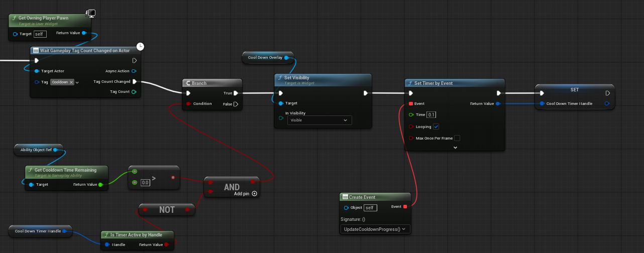Screen dimensions: 644x253
Task: Click the AND node's output pin
Action: point(253,182)
